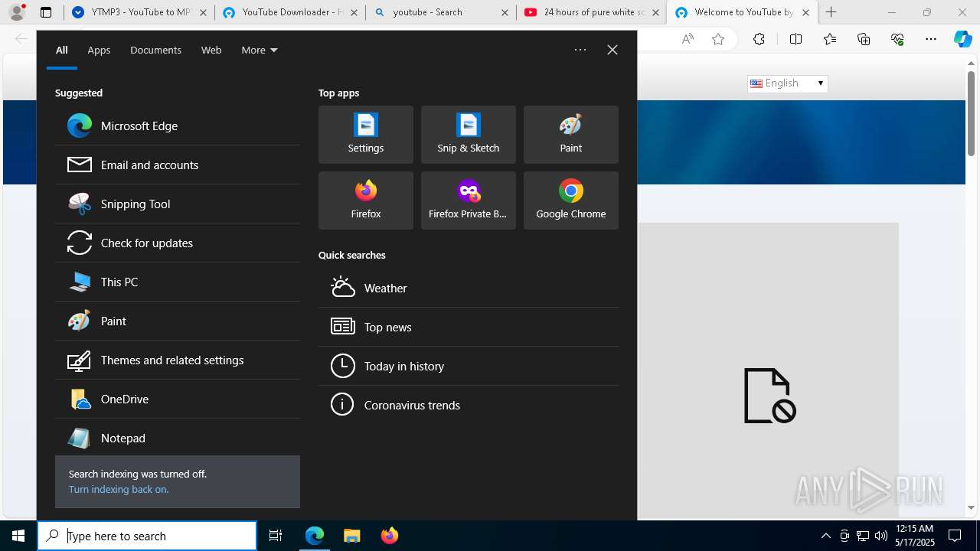Launch Google Chrome from Top apps

point(571,201)
